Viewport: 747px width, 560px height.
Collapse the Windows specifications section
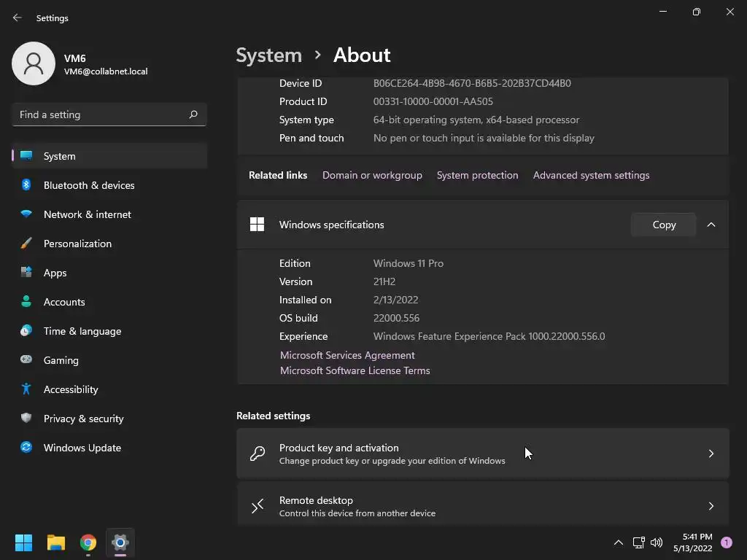(x=711, y=225)
